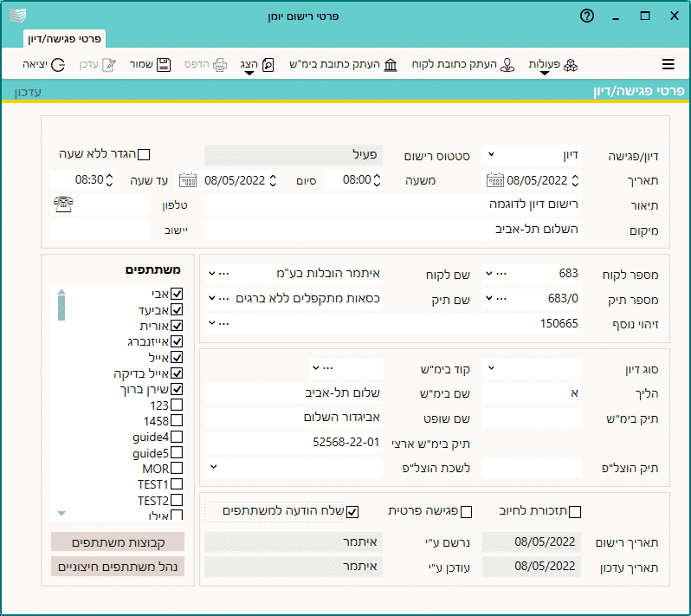Click העתק כתובת בימ"ש toolbar button

coord(343,65)
